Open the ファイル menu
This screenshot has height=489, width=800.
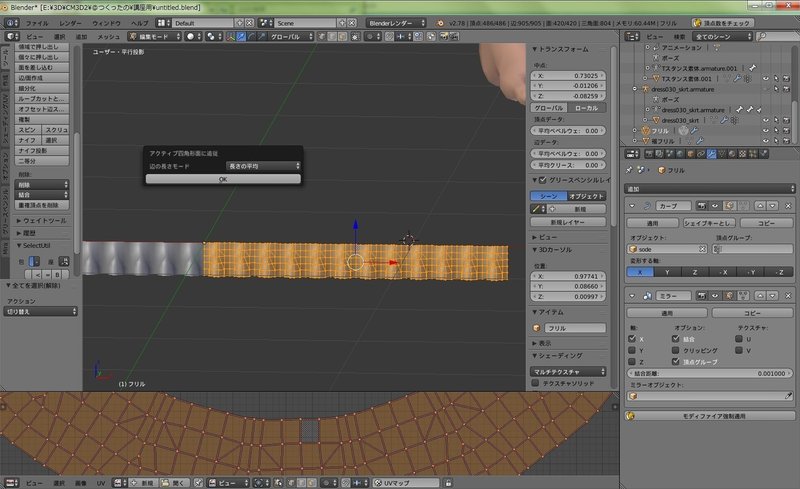coord(37,23)
